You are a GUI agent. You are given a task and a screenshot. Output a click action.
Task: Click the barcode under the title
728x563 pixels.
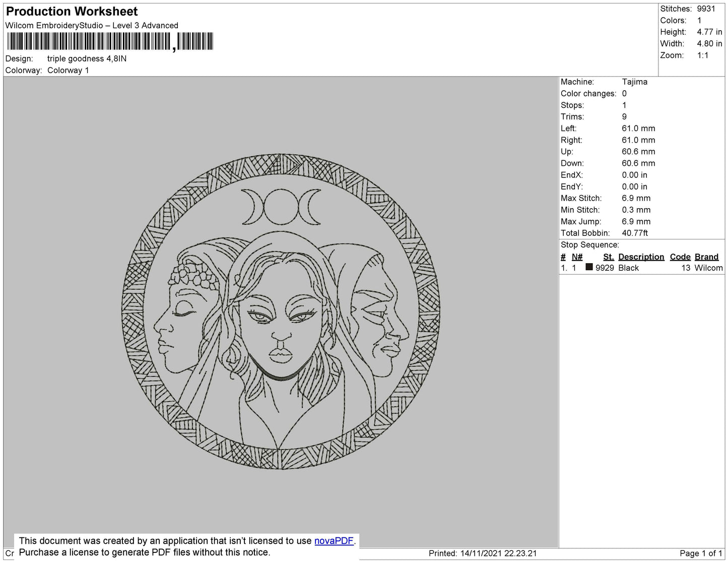pos(110,41)
